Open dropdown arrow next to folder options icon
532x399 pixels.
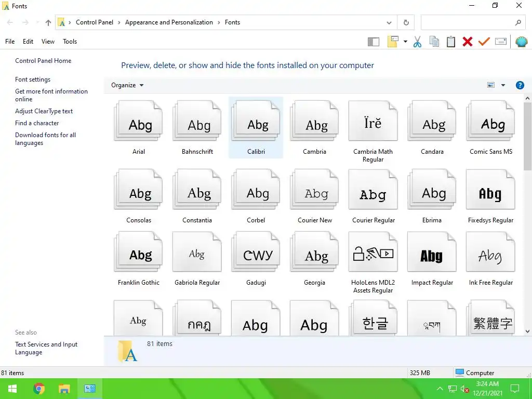(405, 42)
